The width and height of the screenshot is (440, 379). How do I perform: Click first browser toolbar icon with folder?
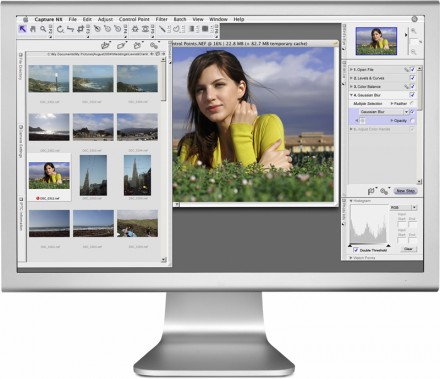coord(105,45)
